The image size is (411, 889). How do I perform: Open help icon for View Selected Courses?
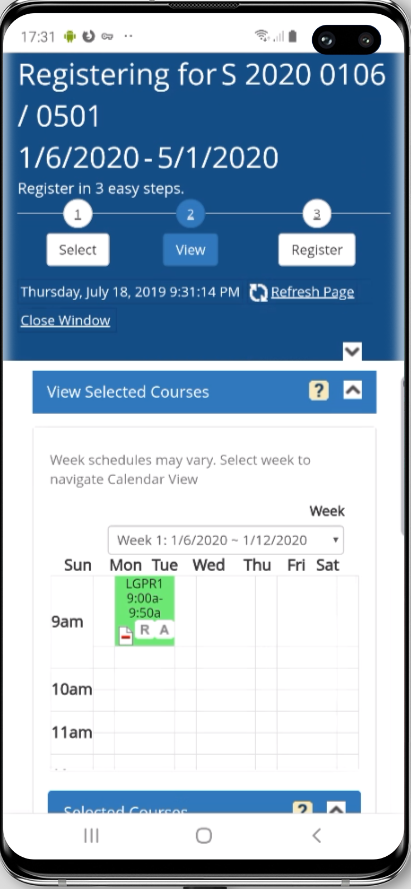tap(319, 391)
